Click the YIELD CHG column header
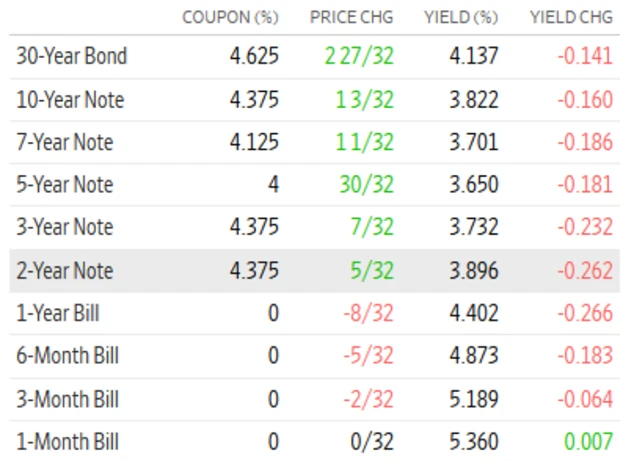Screen dimensions: 640x461 (571, 18)
